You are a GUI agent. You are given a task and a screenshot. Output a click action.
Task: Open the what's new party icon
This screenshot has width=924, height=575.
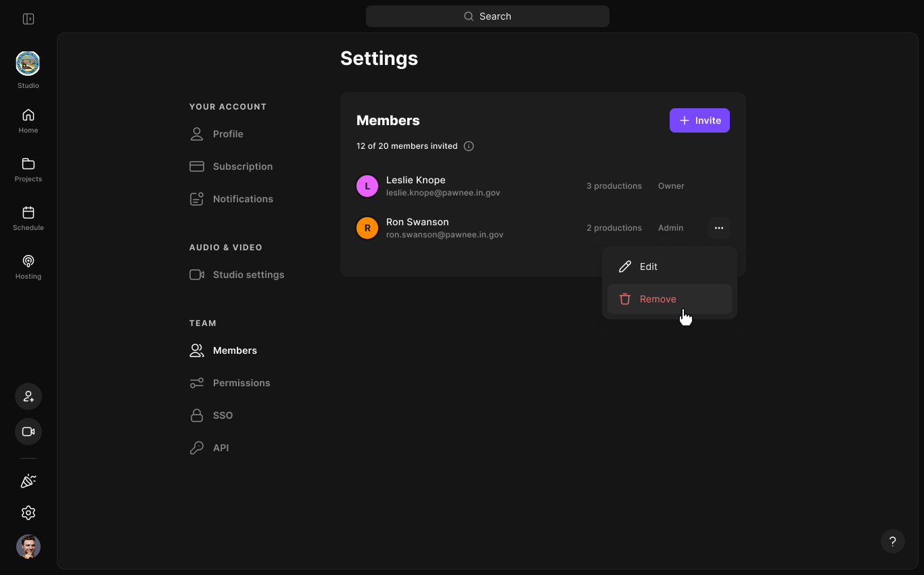coord(28,480)
